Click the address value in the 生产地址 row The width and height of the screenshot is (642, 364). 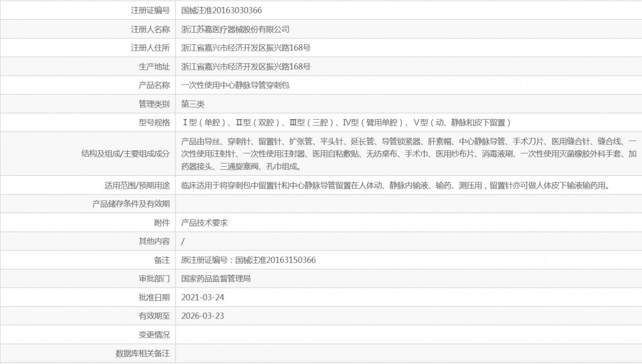(246, 66)
